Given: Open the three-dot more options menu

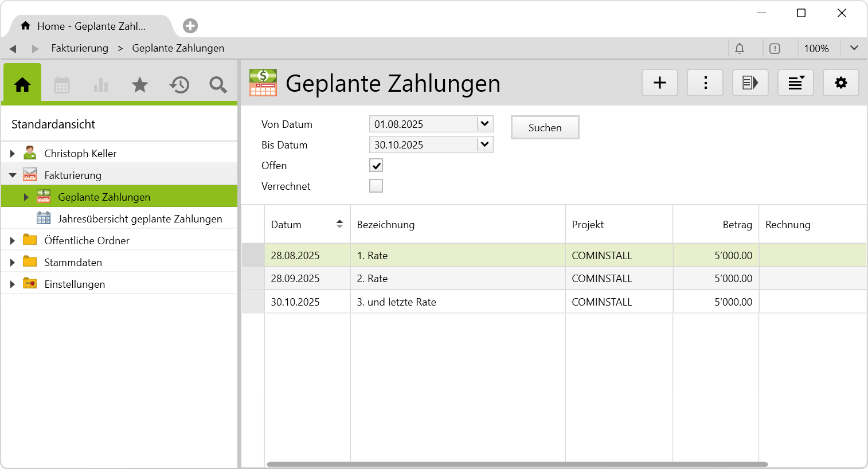Looking at the screenshot, I should 705,83.
